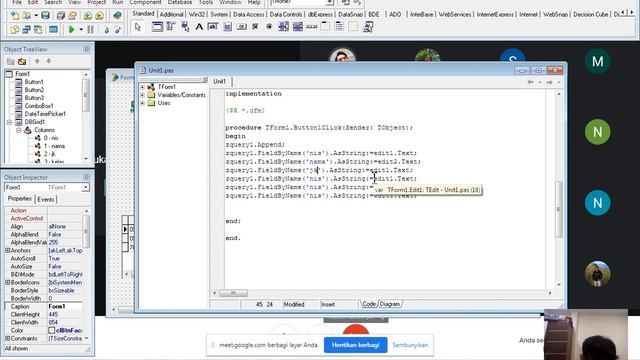Pick the ScrollBar component icon
The width and height of the screenshot is (640, 360).
tap(311, 27)
